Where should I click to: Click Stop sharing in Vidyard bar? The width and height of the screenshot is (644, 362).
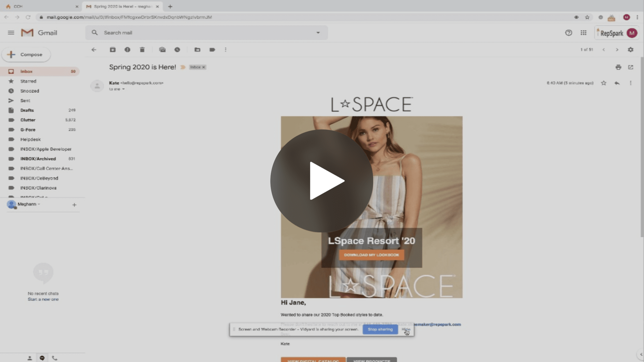point(380,329)
